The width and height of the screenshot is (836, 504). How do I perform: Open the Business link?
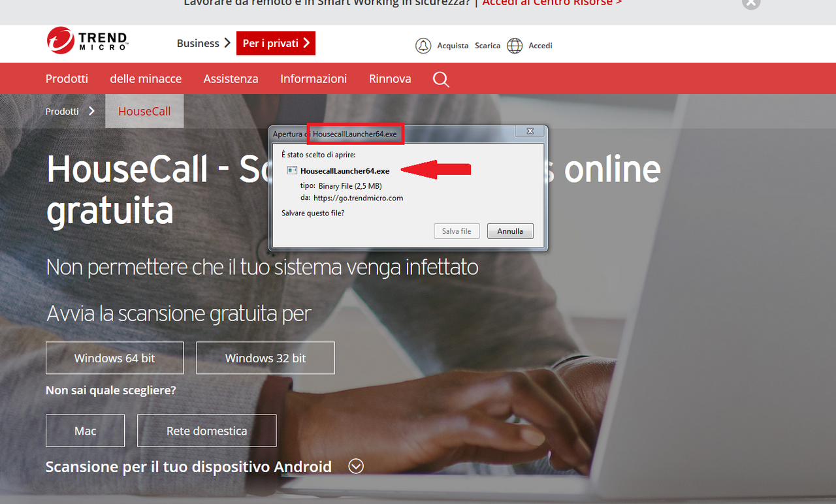tap(204, 43)
